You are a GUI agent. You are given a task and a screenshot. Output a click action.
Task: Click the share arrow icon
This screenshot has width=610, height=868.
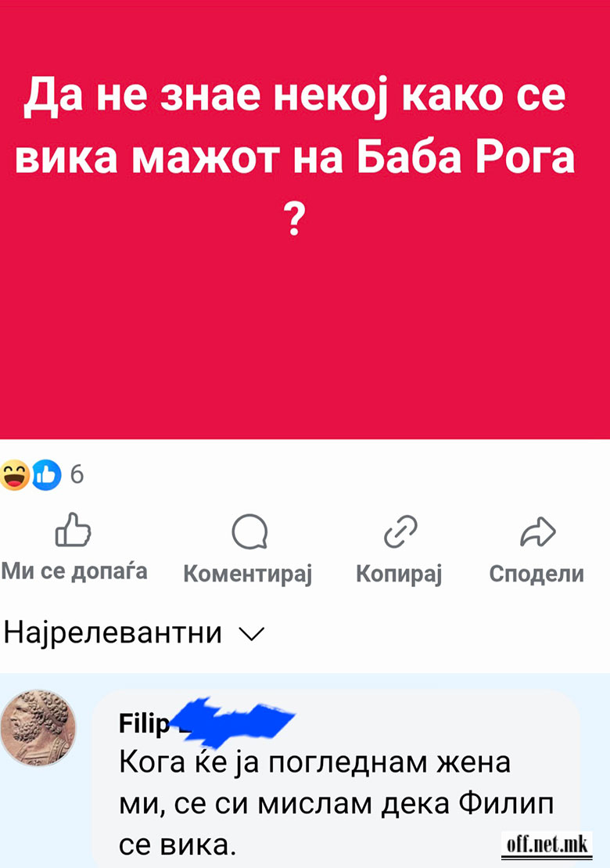(x=537, y=532)
